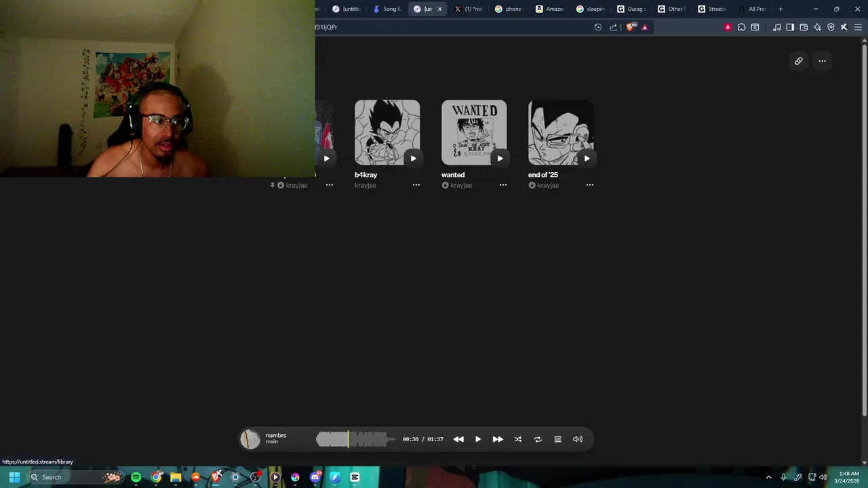Image resolution: width=868 pixels, height=488 pixels.
Task: Open options menu for end of '25
Action: coord(590,185)
